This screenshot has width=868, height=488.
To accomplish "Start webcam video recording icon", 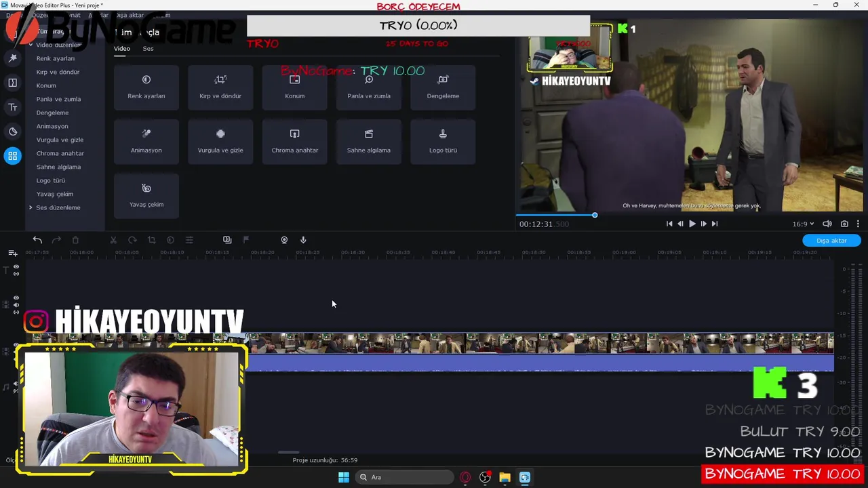I will point(284,240).
